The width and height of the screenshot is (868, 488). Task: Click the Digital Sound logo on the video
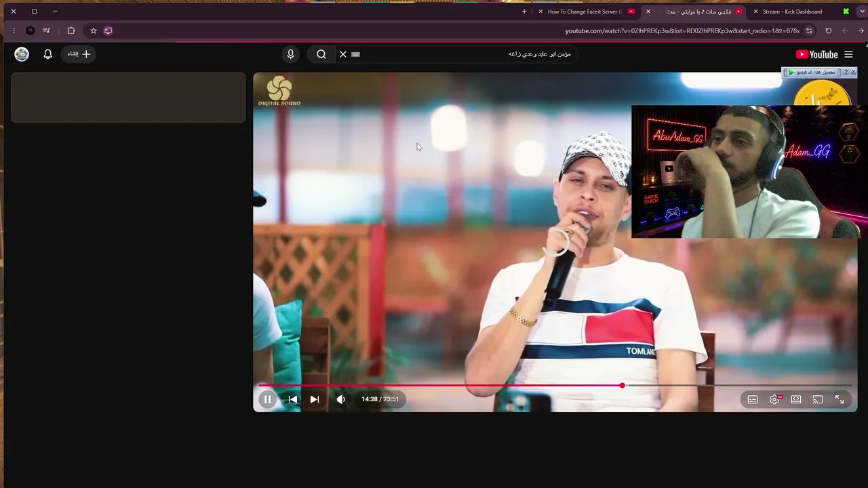click(279, 91)
